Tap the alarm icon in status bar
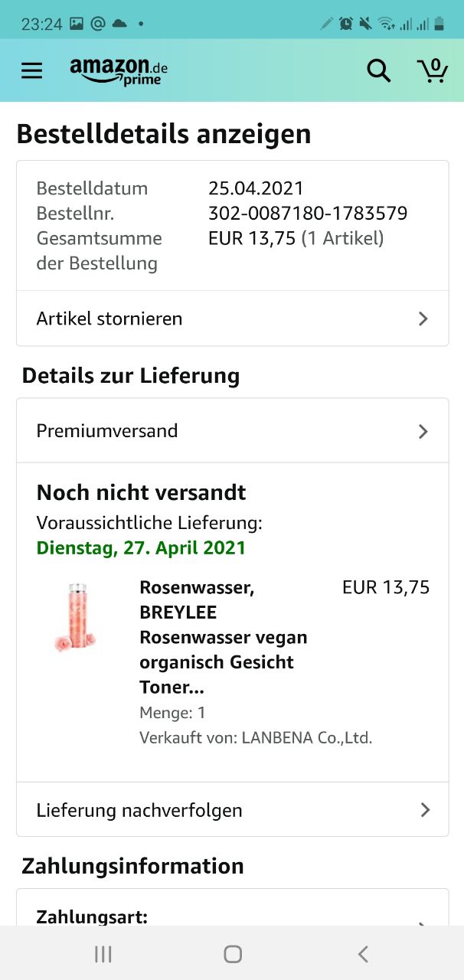Screen dimensions: 464x980 click(346, 24)
